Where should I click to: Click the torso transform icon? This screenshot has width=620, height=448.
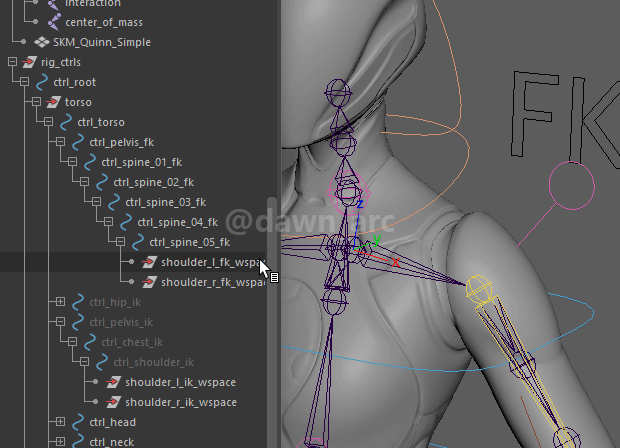click(53, 102)
